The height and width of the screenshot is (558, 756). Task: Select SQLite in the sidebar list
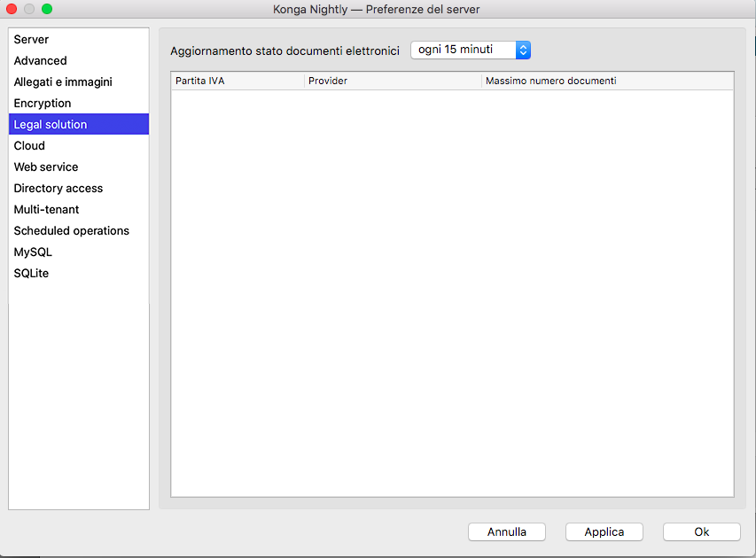pos(32,274)
